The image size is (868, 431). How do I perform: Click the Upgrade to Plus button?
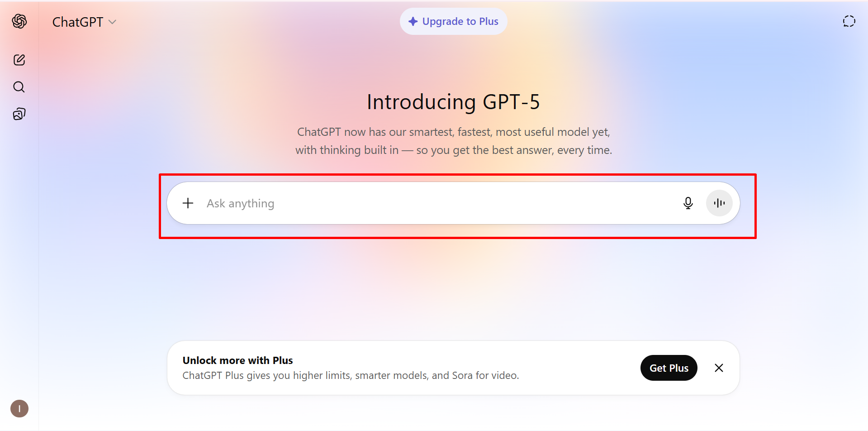tap(453, 21)
